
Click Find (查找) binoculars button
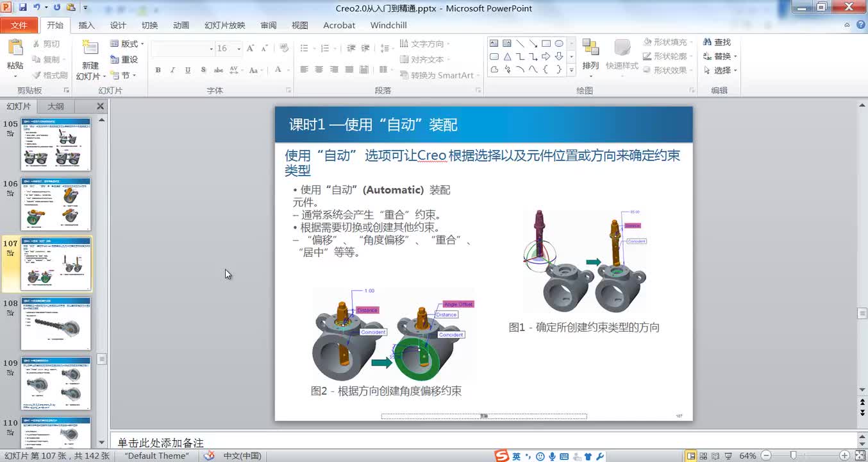pos(717,42)
